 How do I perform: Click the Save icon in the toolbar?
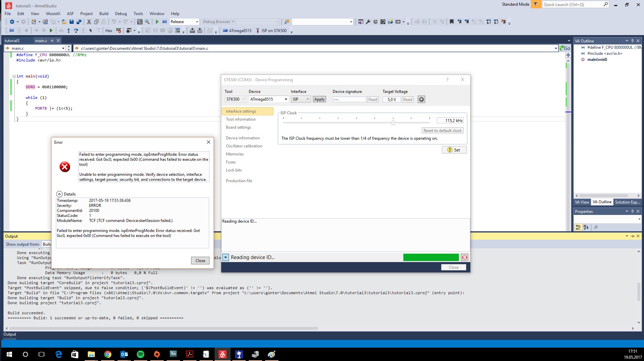click(72, 22)
